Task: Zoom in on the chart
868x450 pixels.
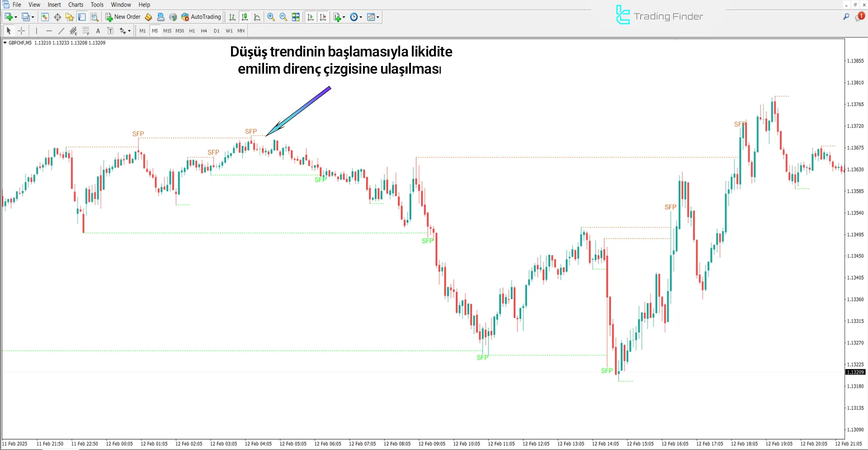Action: click(x=271, y=17)
